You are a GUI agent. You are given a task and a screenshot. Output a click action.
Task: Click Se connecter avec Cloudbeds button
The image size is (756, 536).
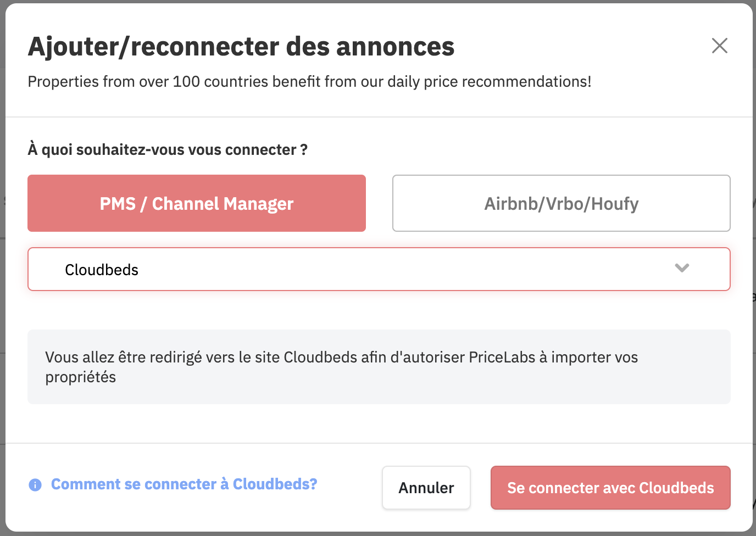pos(610,488)
